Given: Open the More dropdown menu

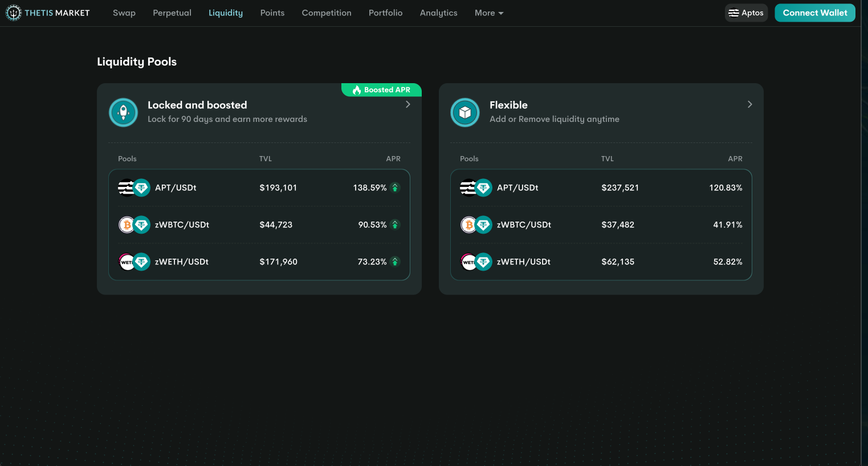Looking at the screenshot, I should 488,13.
